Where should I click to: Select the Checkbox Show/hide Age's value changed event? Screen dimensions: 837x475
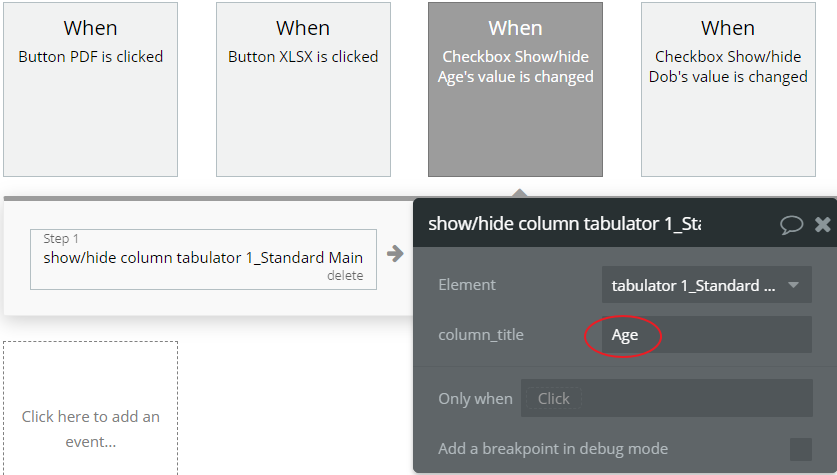click(515, 90)
